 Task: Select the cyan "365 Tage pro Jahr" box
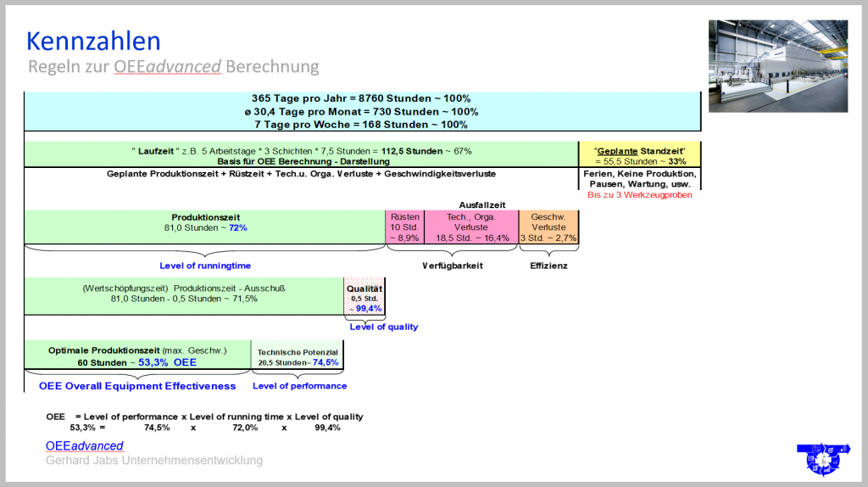362,111
